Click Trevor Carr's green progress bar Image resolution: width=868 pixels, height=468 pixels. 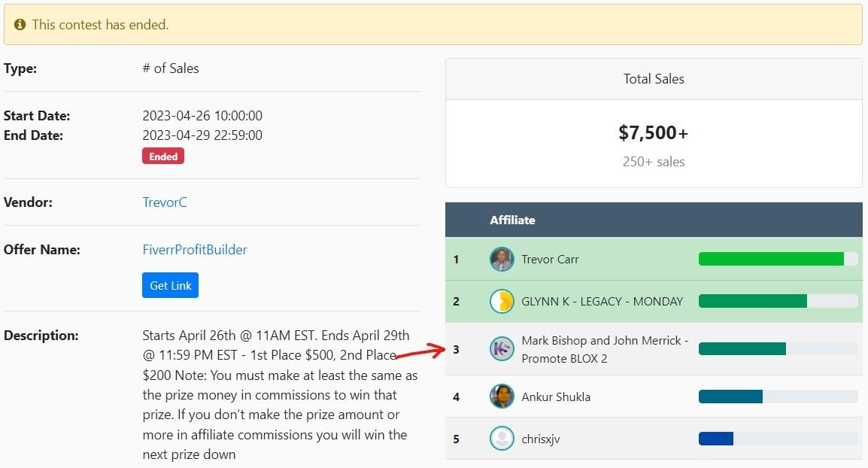[771, 260]
